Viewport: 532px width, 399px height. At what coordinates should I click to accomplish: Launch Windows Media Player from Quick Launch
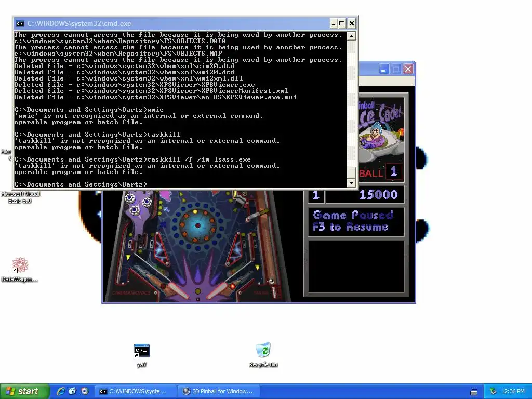(x=85, y=391)
